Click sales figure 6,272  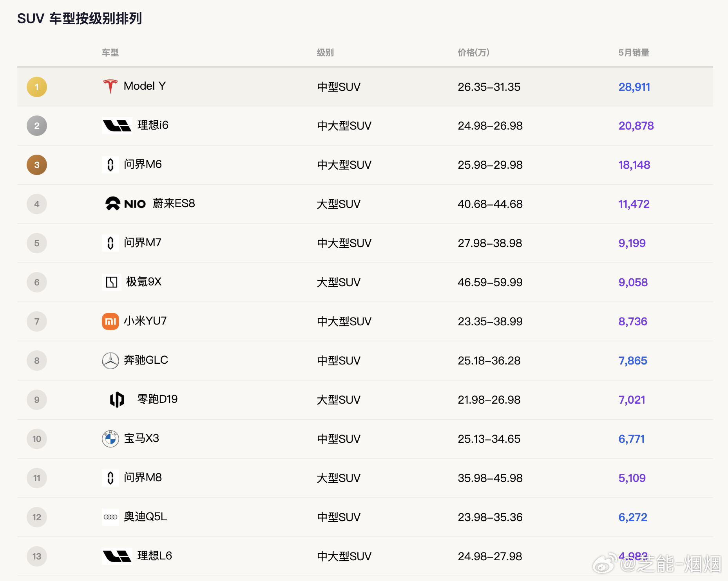tap(633, 517)
